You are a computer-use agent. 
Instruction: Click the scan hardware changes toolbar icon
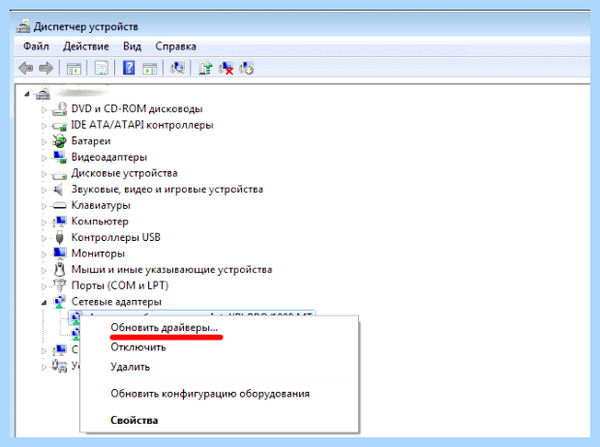tap(177, 68)
